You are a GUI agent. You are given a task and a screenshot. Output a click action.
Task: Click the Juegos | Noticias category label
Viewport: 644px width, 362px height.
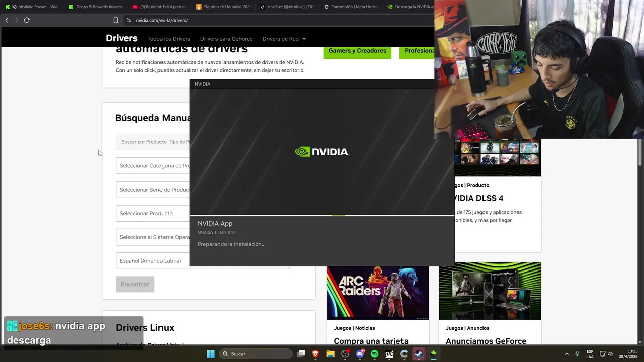click(354, 328)
